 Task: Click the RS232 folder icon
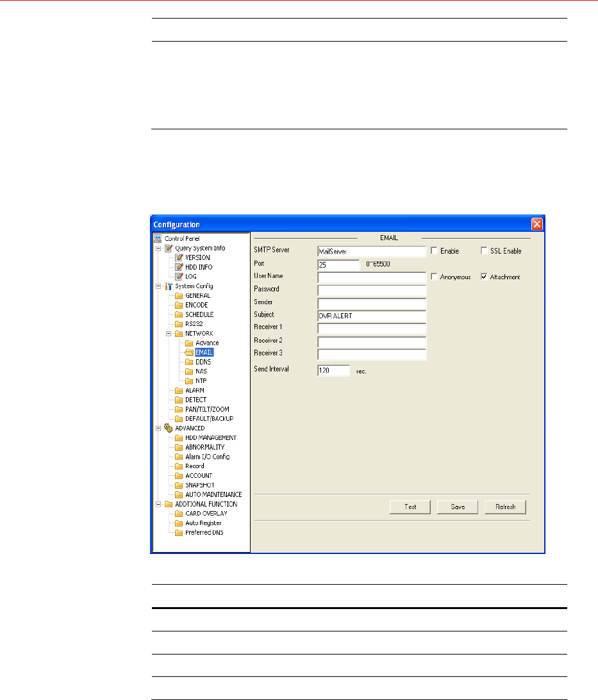(x=179, y=324)
